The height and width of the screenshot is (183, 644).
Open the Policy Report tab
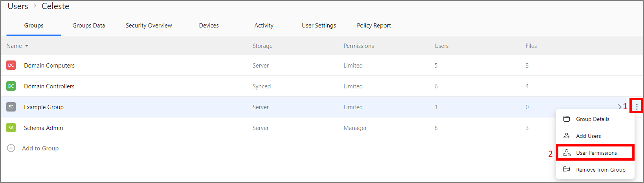tap(374, 26)
